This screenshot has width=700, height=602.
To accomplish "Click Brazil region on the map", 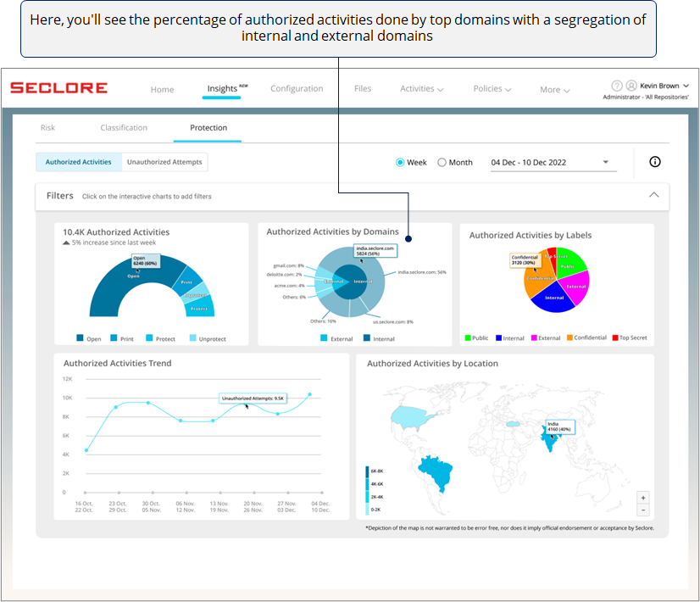I will pos(435,471).
